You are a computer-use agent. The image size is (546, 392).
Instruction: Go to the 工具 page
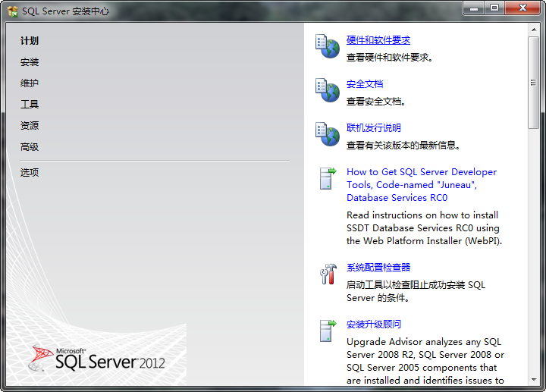click(30, 105)
